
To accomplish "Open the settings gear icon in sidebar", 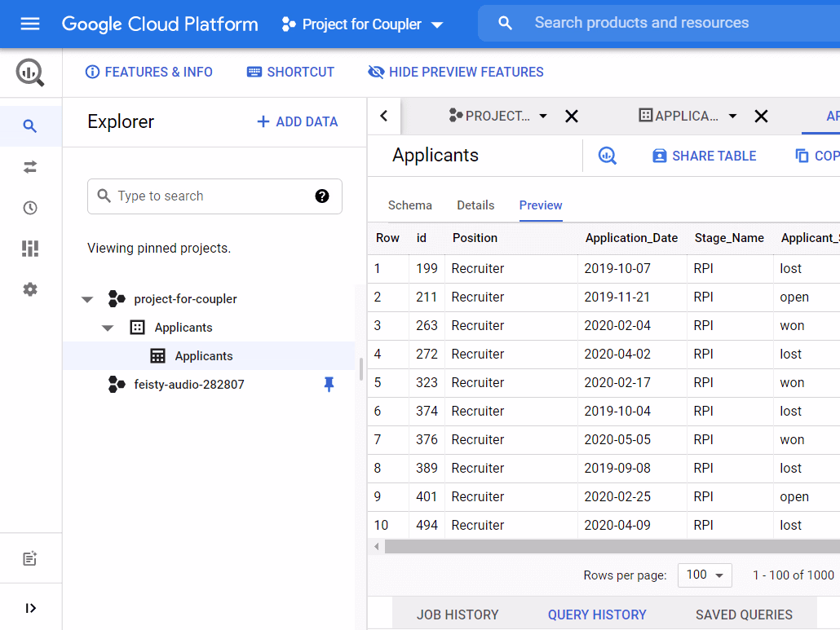I will tap(30, 289).
